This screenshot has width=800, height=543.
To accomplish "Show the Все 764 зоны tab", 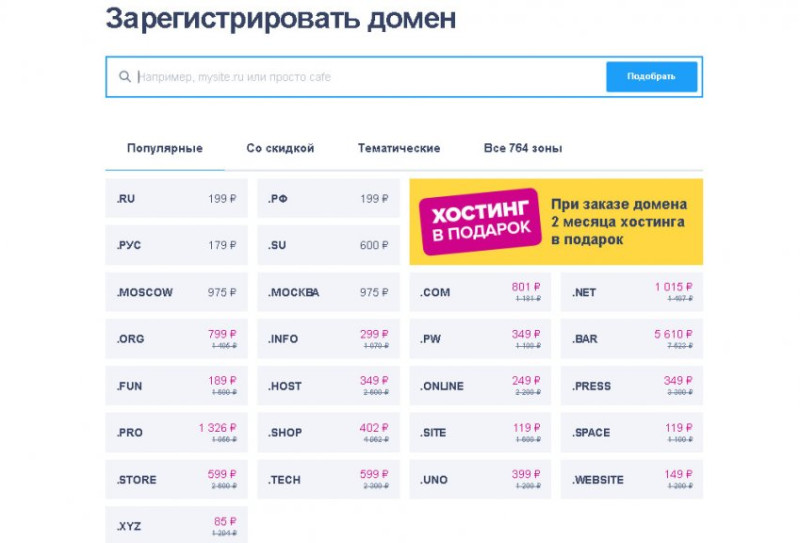I will [x=523, y=149].
